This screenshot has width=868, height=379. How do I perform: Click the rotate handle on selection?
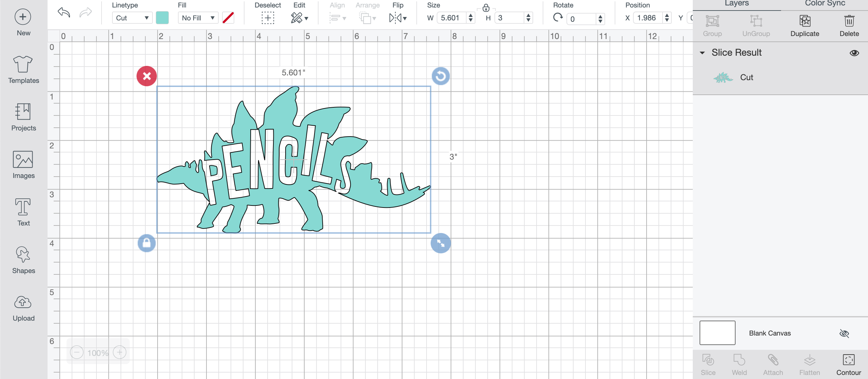tap(441, 76)
